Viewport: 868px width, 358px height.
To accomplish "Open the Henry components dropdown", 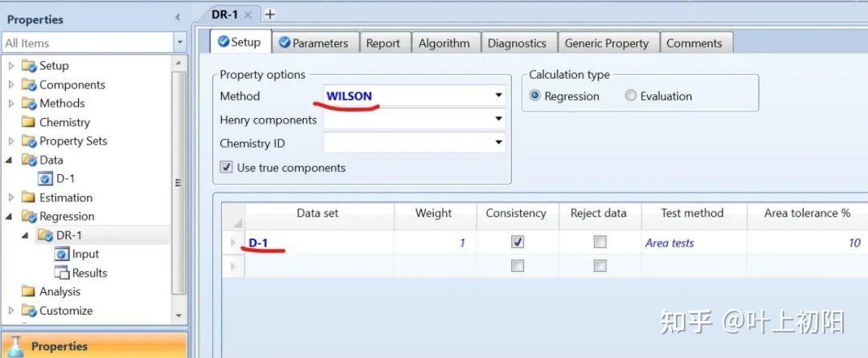I will tap(498, 120).
